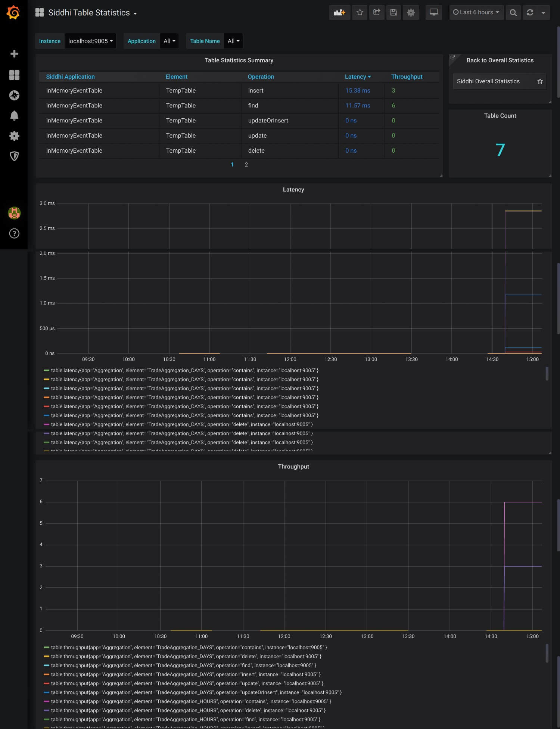Screen dimensions: 560x729
Task: Click the Throughput panel title
Action: pyautogui.click(x=293, y=467)
